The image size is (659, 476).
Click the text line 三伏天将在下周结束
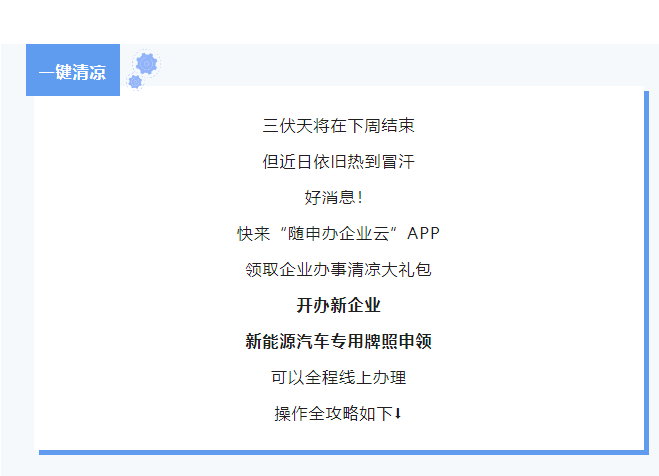point(338,126)
